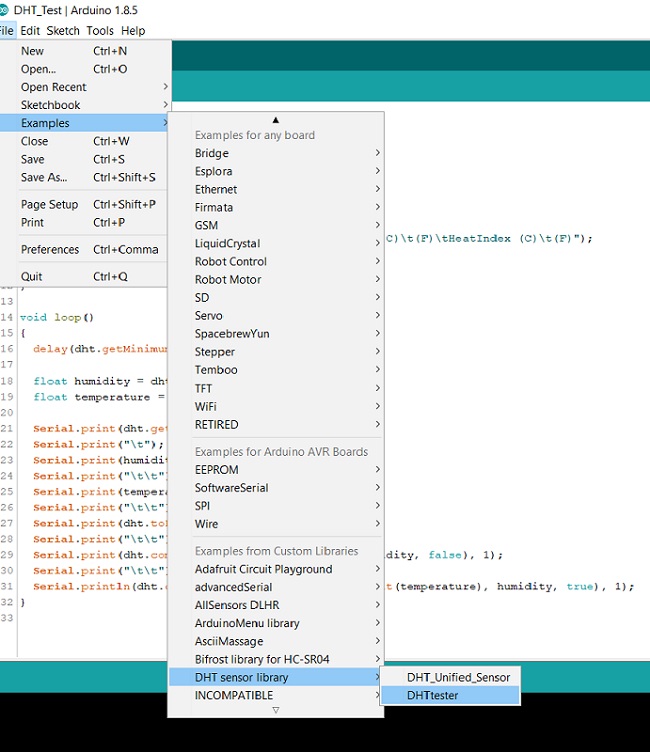The height and width of the screenshot is (752, 650).
Task: Open DHTtester example sketch
Action: point(450,695)
